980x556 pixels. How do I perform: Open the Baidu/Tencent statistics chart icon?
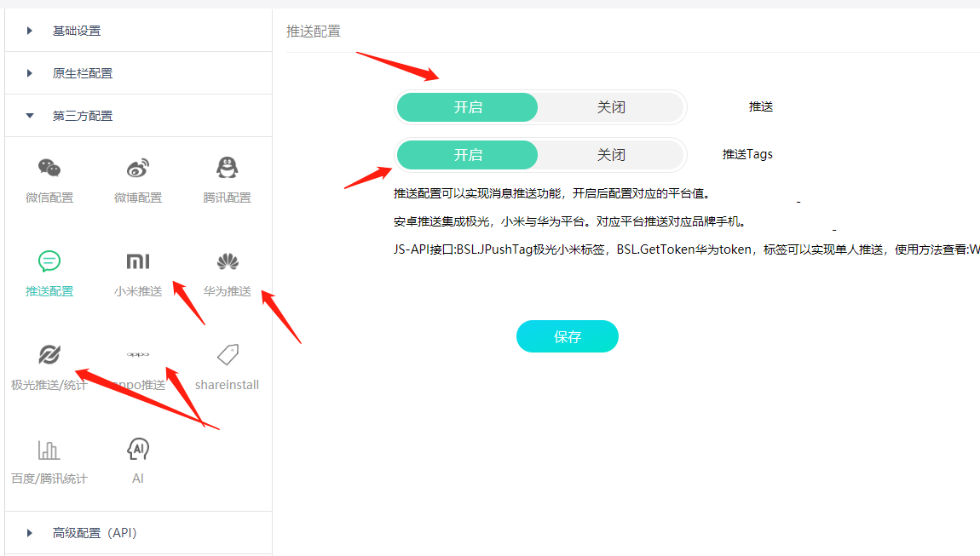pos(49,450)
